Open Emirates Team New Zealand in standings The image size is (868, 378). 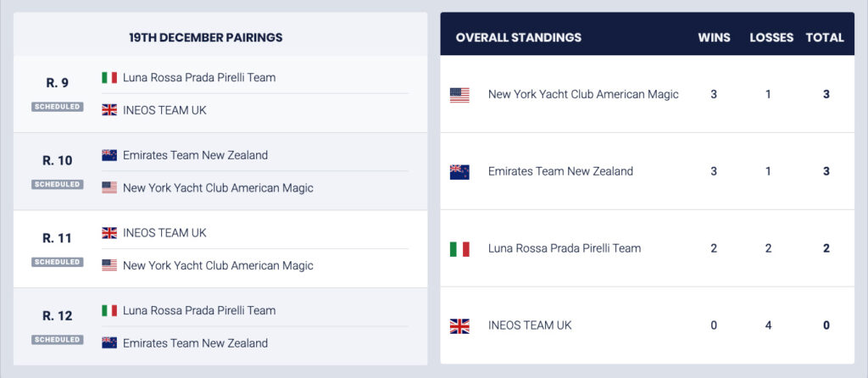point(560,171)
